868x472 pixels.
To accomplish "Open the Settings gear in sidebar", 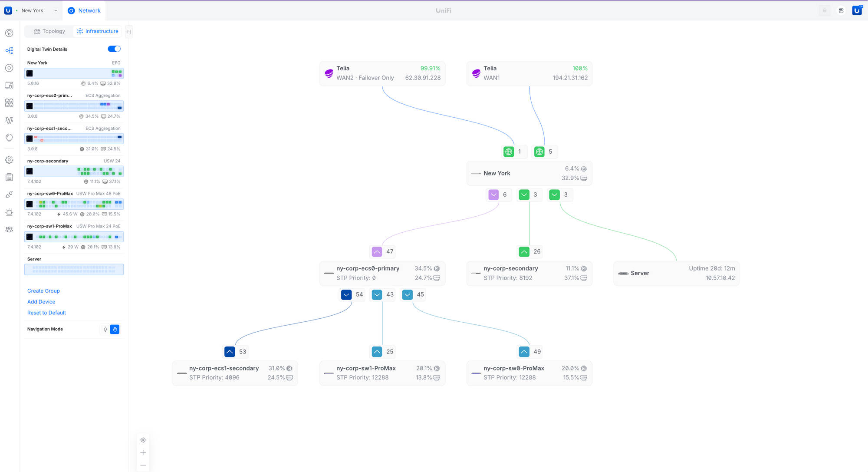I will click(x=9, y=160).
